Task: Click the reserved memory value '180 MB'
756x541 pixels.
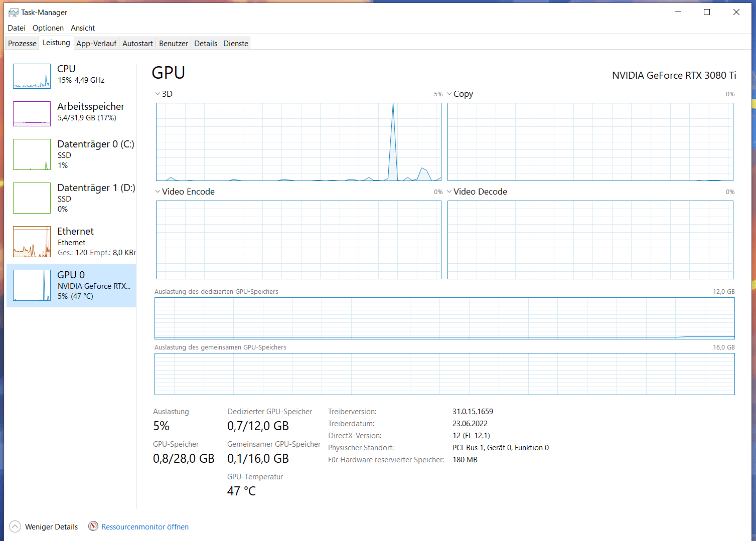Action: click(x=465, y=460)
